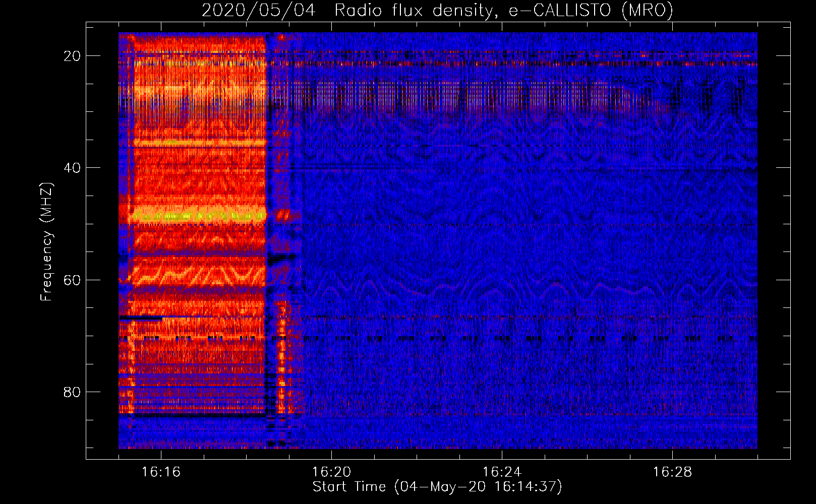Click the frequency tick label '80'
The width and height of the screenshot is (816, 504).
point(72,392)
